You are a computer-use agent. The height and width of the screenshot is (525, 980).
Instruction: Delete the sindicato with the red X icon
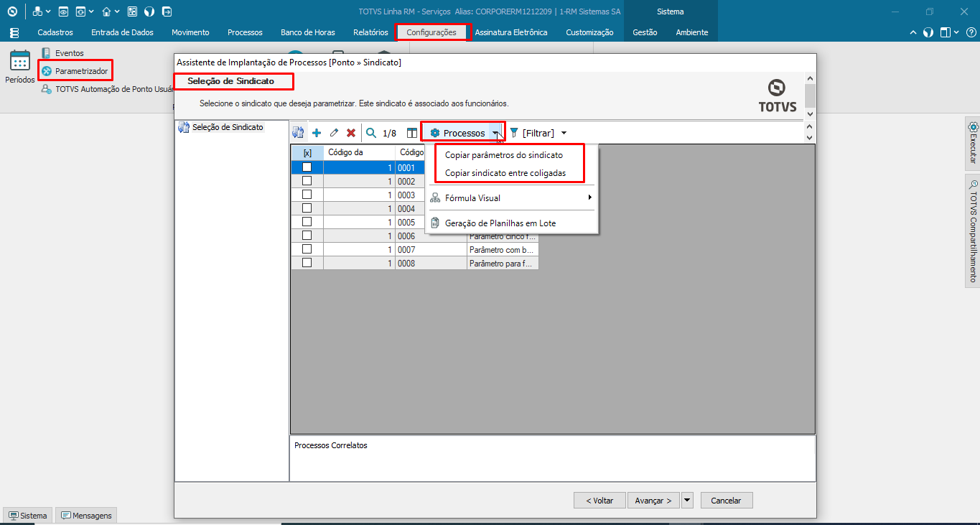(x=351, y=133)
